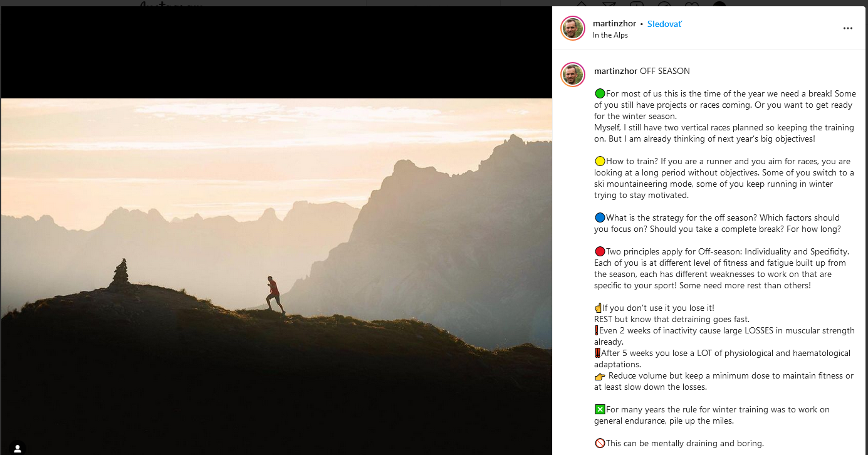This screenshot has width=868, height=455.
Task: Open the post's three-dot more options menu
Action: tap(847, 28)
